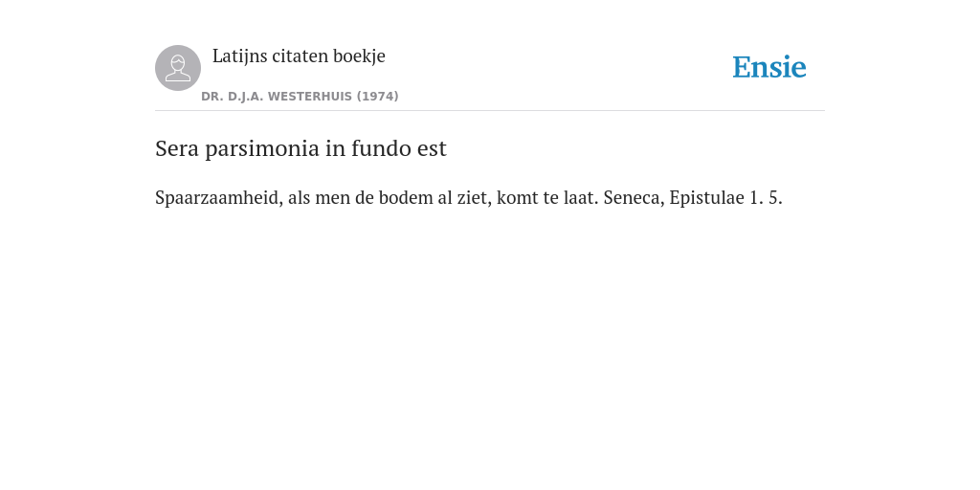Click the publication year '(1974)'
This screenshot has width=980, height=490.
[377, 97]
